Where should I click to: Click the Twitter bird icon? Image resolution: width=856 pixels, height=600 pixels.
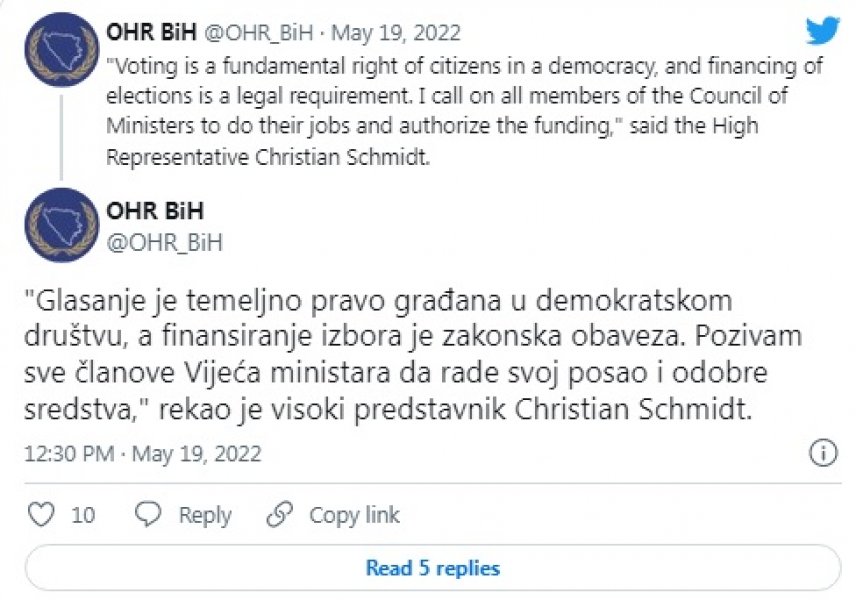coord(823,30)
